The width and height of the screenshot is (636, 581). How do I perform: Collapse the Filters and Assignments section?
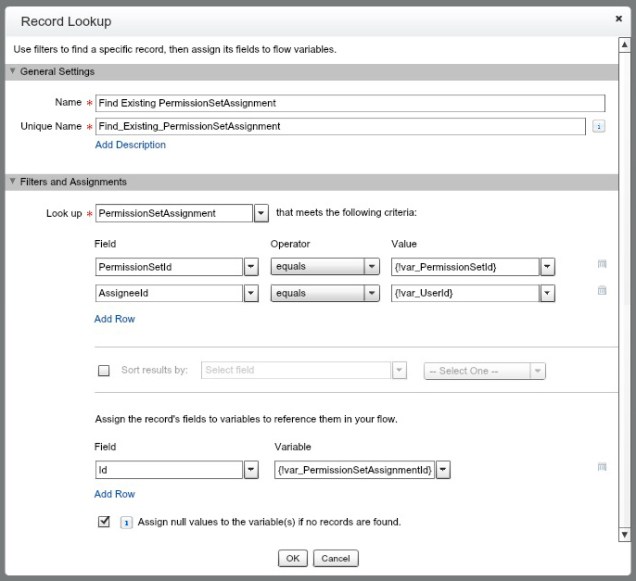[x=12, y=182]
